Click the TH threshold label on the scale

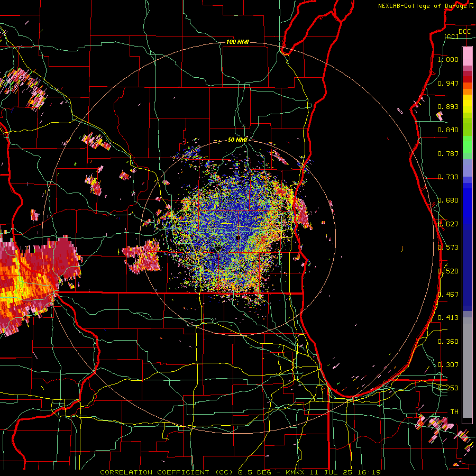(454, 412)
